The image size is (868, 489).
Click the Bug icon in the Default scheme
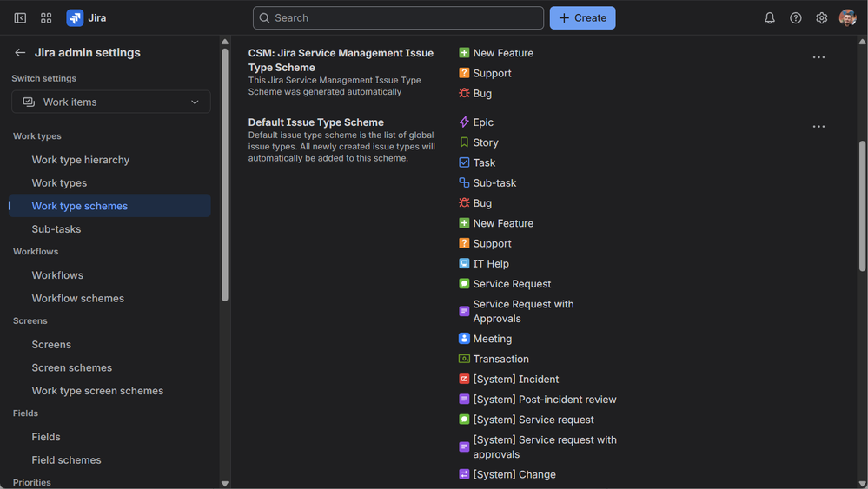tap(464, 202)
